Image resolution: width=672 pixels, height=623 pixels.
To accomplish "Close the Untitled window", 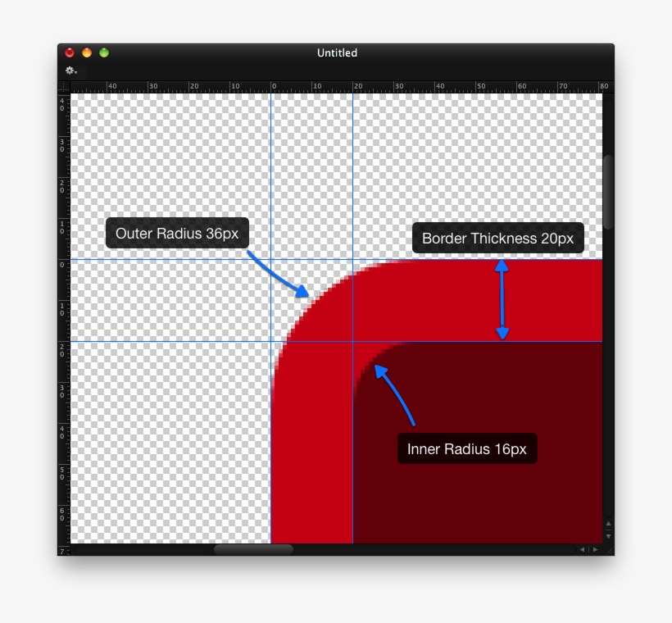I will [x=70, y=52].
